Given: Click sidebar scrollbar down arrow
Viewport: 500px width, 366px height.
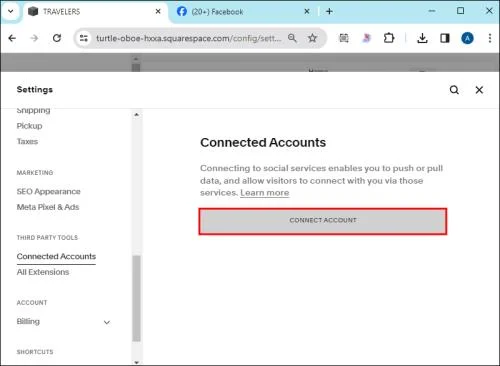Looking at the screenshot, I should click(x=136, y=362).
